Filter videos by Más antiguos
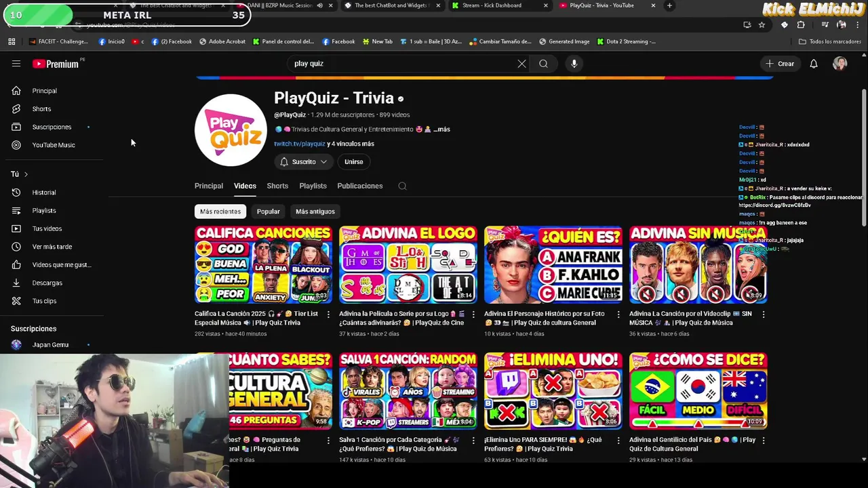Screen dimensions: 868x488 (315, 211)
